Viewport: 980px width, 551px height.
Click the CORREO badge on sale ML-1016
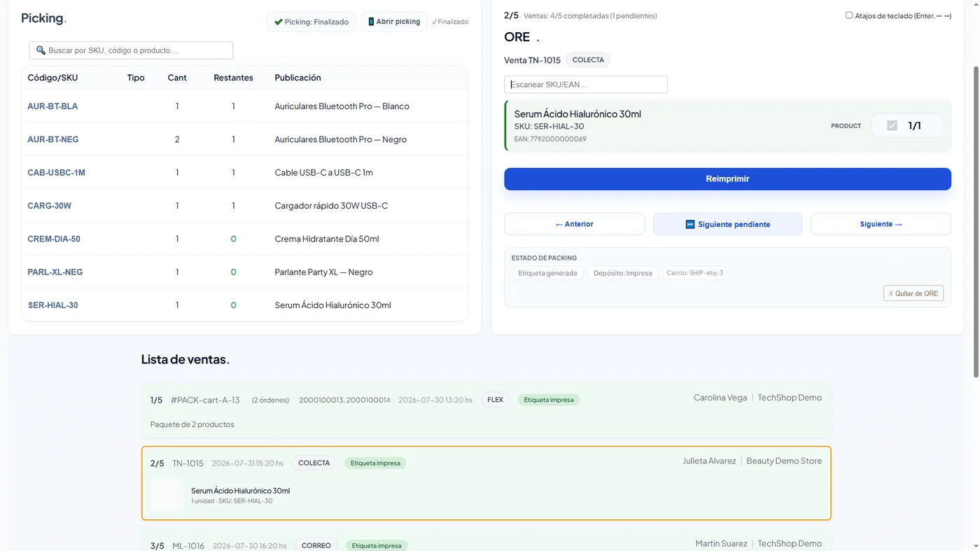pos(316,545)
